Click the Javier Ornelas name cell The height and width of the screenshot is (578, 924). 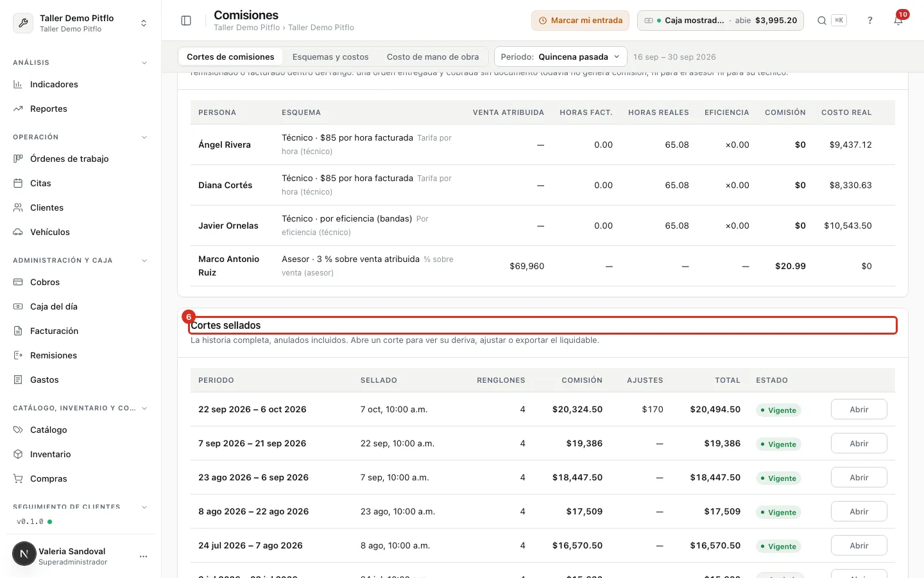[228, 225]
